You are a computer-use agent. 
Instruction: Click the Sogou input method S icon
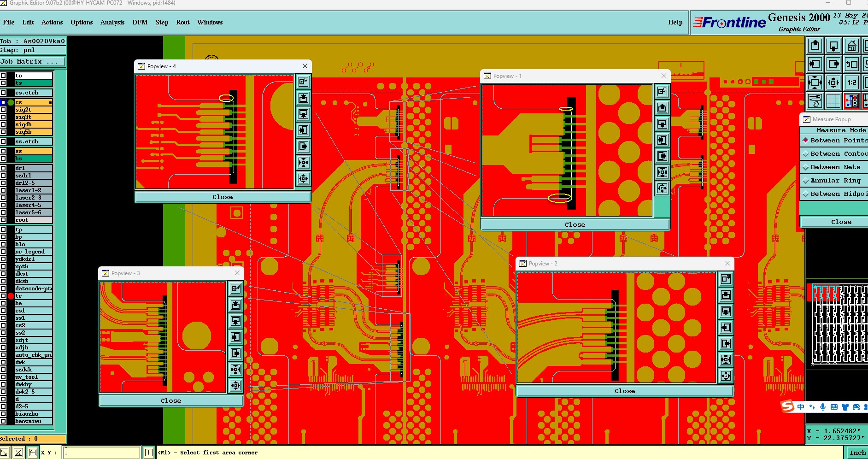(787, 406)
